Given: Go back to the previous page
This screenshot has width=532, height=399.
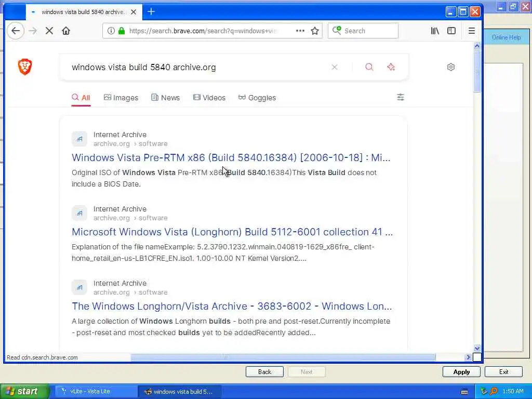Looking at the screenshot, I should tap(15, 31).
